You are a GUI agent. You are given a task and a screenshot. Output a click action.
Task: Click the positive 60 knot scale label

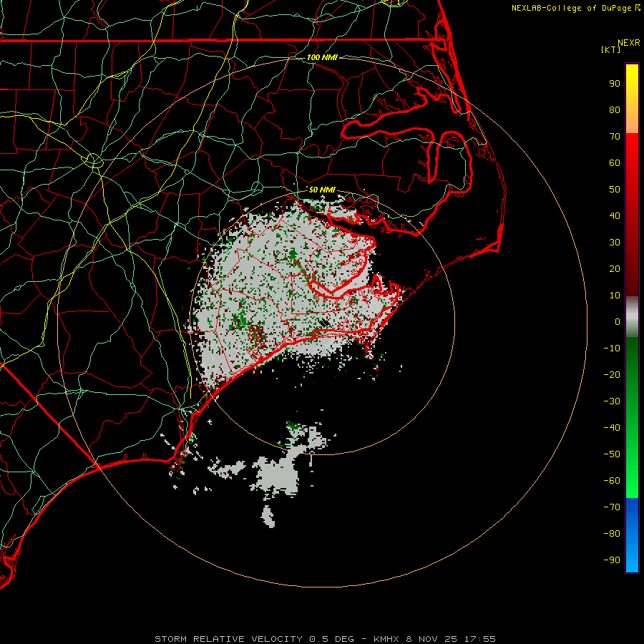click(615, 162)
